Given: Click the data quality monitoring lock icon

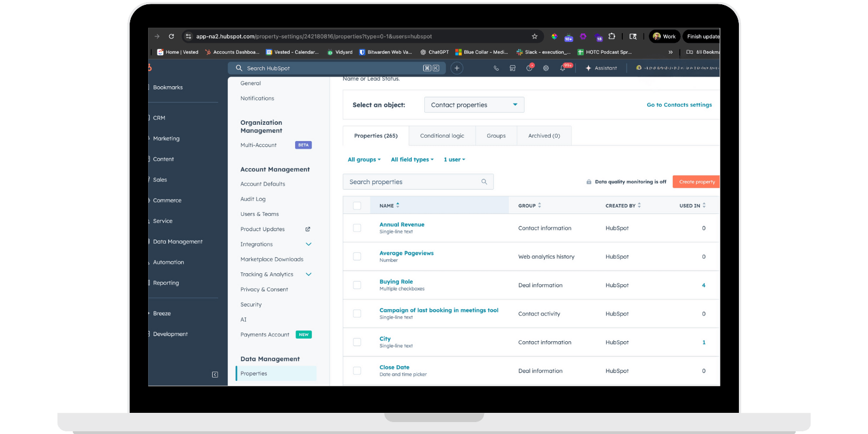Looking at the screenshot, I should 589,182.
